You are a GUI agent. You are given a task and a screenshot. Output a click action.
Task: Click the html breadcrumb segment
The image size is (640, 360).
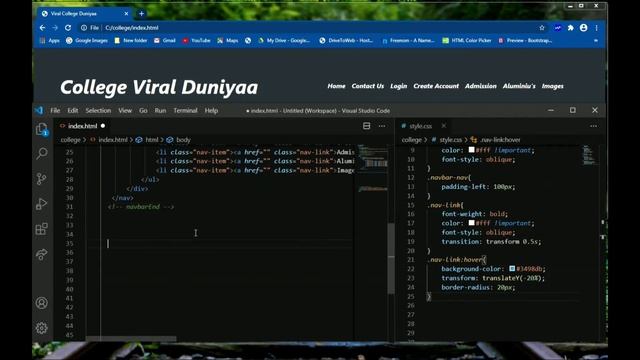[151, 140]
